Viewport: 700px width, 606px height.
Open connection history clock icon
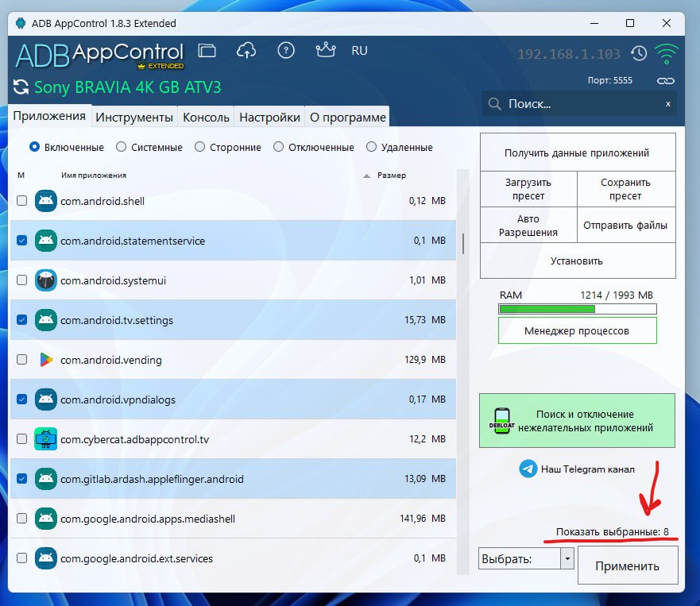639,53
